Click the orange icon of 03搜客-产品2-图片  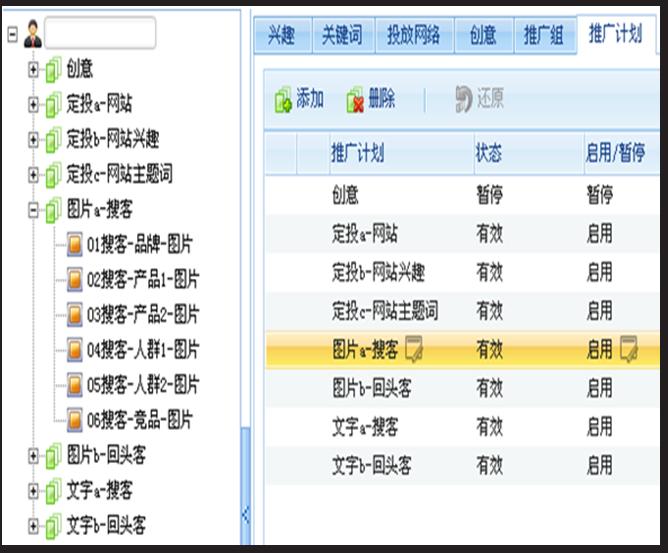pos(75,315)
